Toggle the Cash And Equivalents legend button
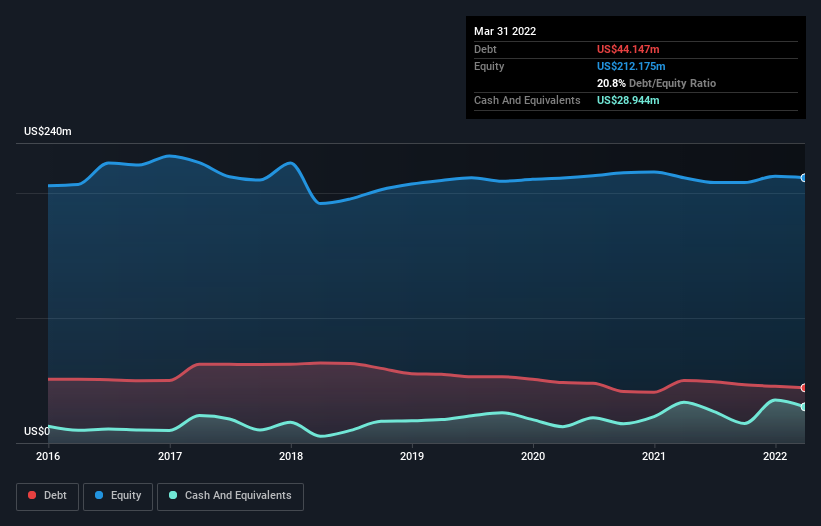The image size is (821, 526). click(230, 496)
